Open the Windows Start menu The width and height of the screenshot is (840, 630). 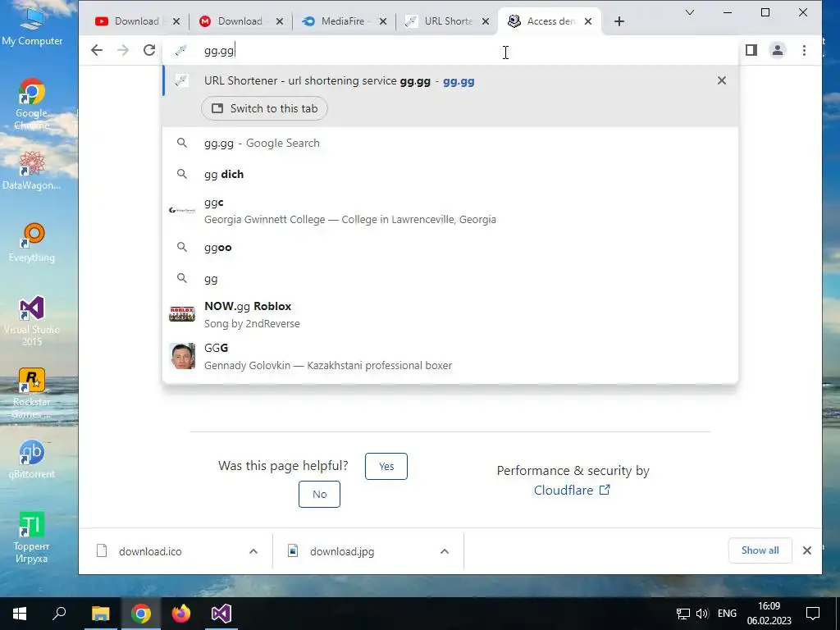click(20, 614)
